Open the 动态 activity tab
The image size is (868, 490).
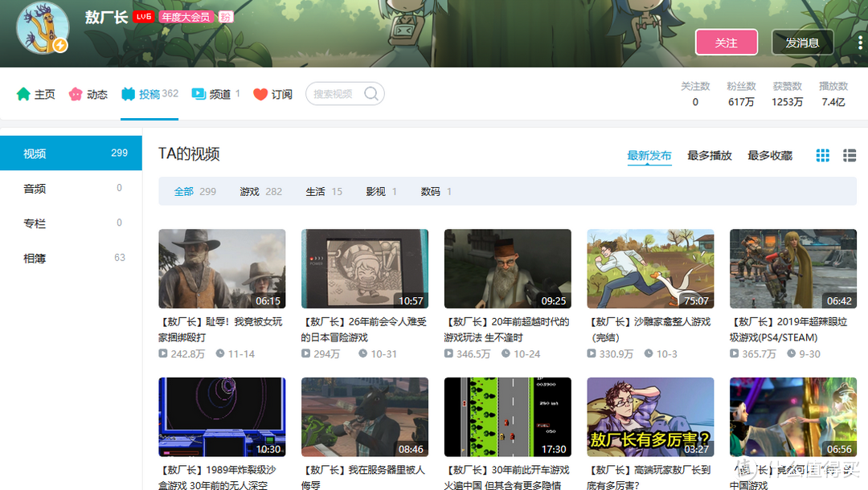tap(88, 94)
